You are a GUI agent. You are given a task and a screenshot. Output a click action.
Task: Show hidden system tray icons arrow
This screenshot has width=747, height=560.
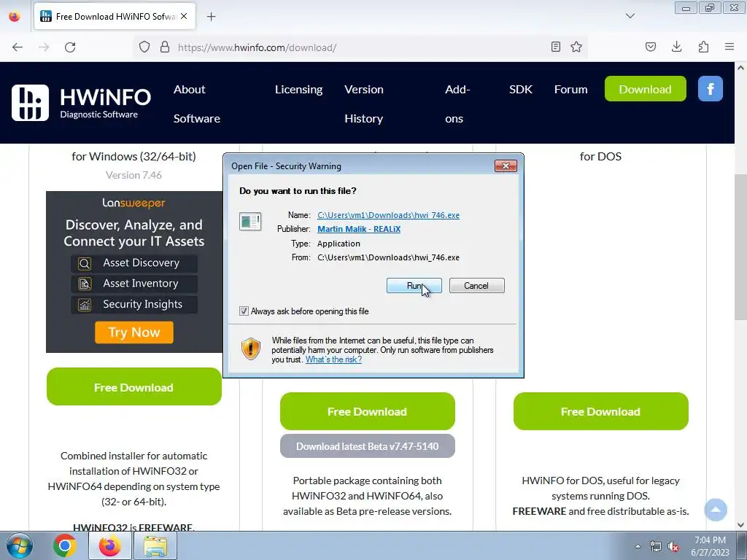tap(638, 546)
